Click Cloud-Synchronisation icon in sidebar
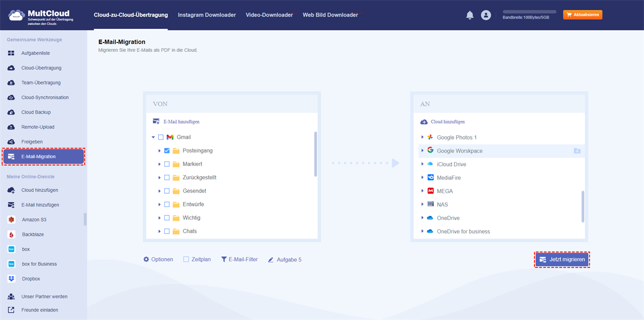 click(x=11, y=98)
